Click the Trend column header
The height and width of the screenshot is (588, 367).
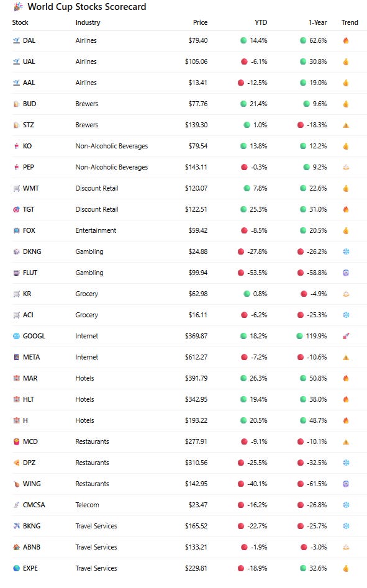350,22
